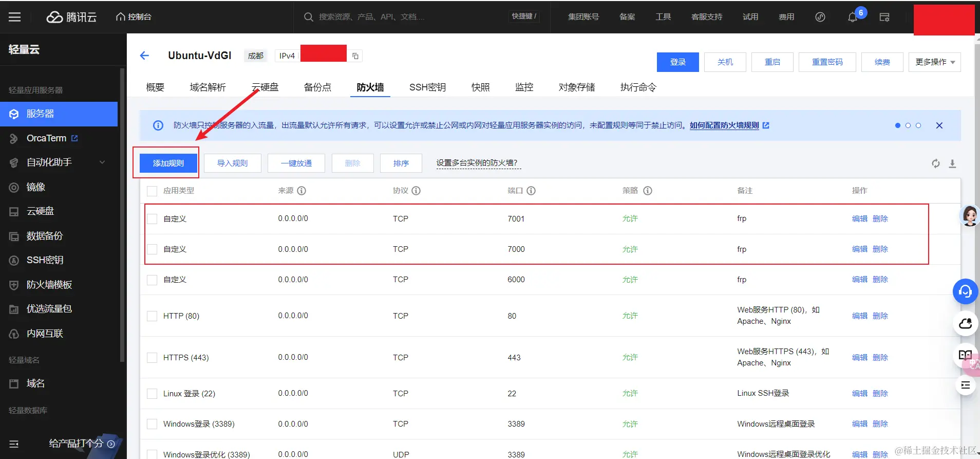The height and width of the screenshot is (459, 980).
Task: Open the floating documentation book icon
Action: pos(965,355)
